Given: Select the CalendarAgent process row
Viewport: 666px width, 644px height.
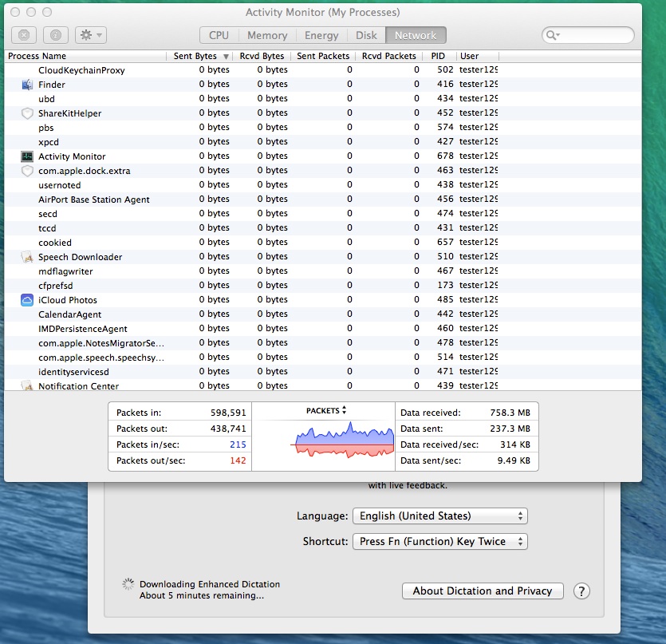Looking at the screenshot, I should click(323, 314).
